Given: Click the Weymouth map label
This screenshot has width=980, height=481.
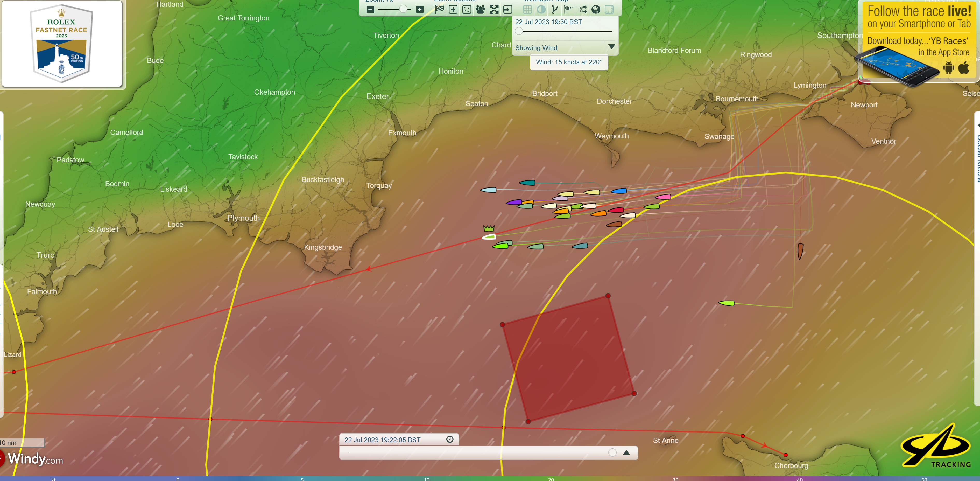Looking at the screenshot, I should (612, 136).
